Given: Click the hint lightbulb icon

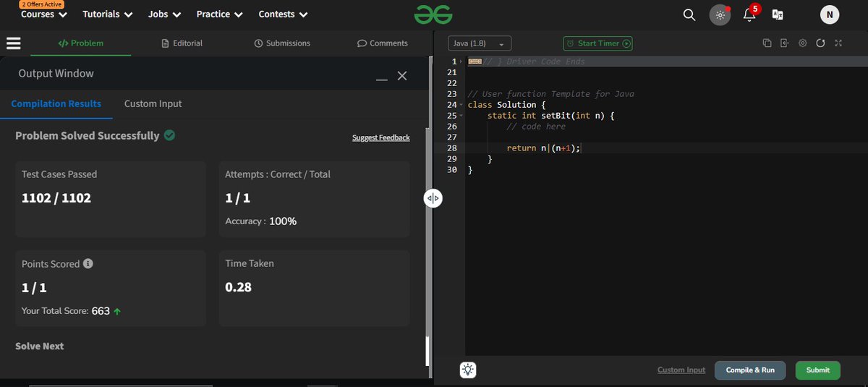Looking at the screenshot, I should point(468,370).
